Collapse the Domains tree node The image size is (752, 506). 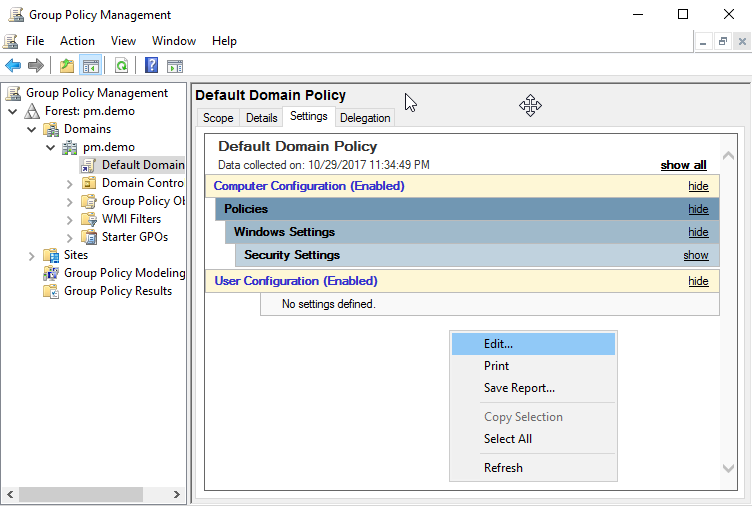pos(32,129)
